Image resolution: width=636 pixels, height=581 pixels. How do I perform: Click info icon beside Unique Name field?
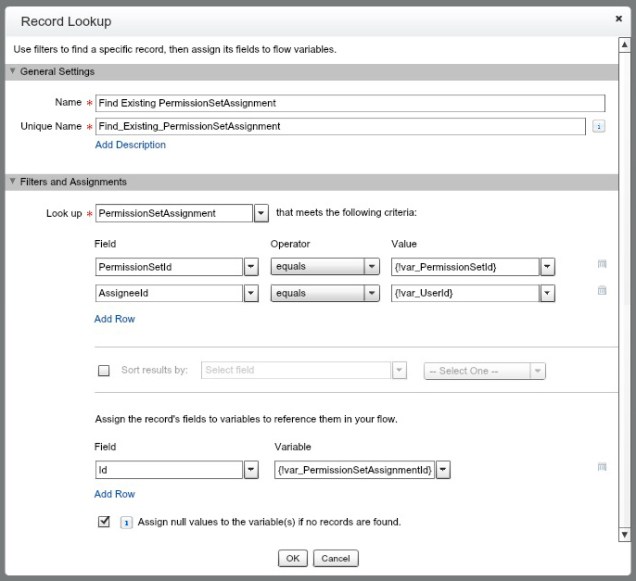click(x=598, y=127)
